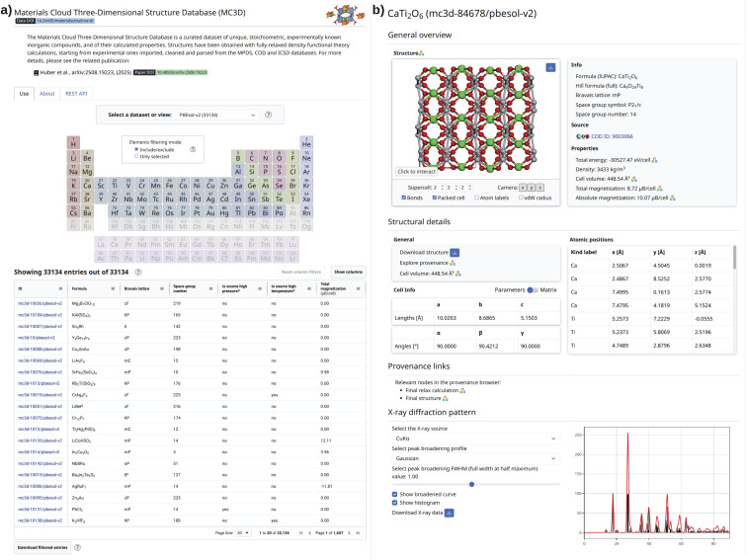
Task: Select Ca in the periodic table
Action: pos(87,184)
